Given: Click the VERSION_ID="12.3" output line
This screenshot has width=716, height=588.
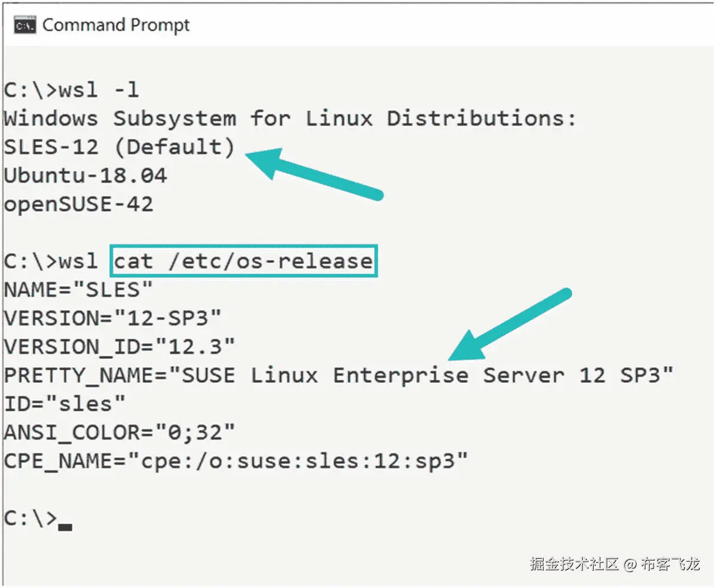Looking at the screenshot, I should click(119, 346).
